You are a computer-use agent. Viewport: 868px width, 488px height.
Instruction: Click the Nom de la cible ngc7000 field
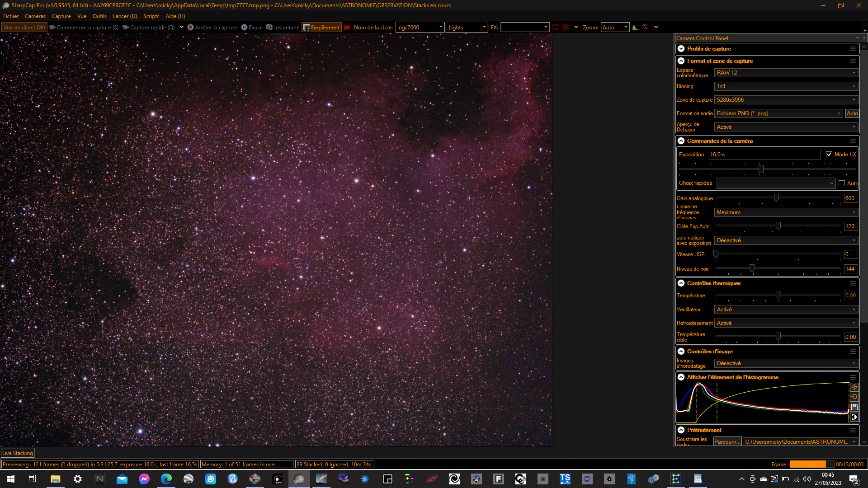click(x=420, y=28)
